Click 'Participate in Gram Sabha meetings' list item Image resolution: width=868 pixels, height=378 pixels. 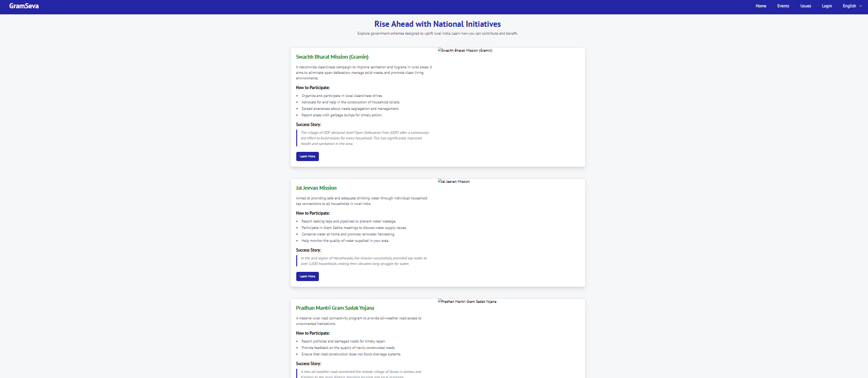tap(354, 228)
